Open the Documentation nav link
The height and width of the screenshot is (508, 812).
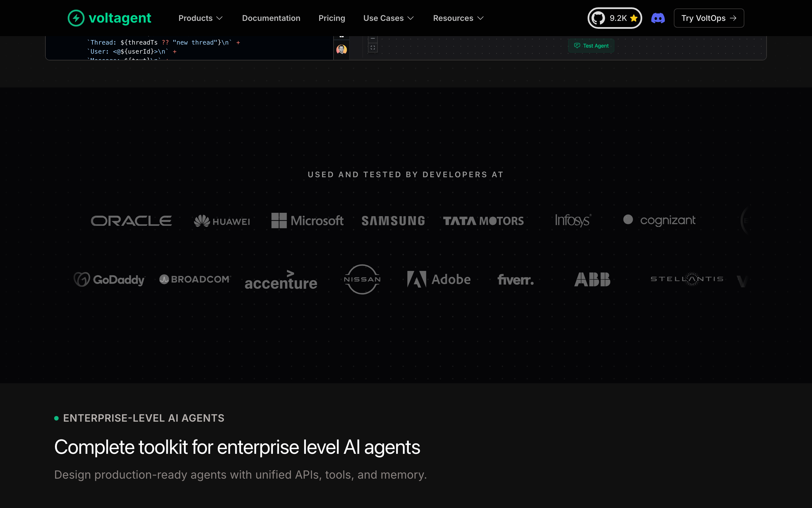271,18
